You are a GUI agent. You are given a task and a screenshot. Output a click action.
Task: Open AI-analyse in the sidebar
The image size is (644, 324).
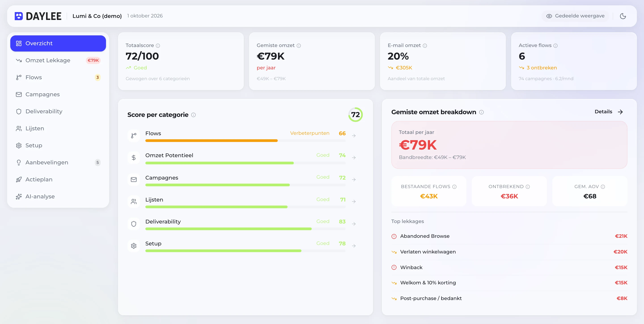58,197
